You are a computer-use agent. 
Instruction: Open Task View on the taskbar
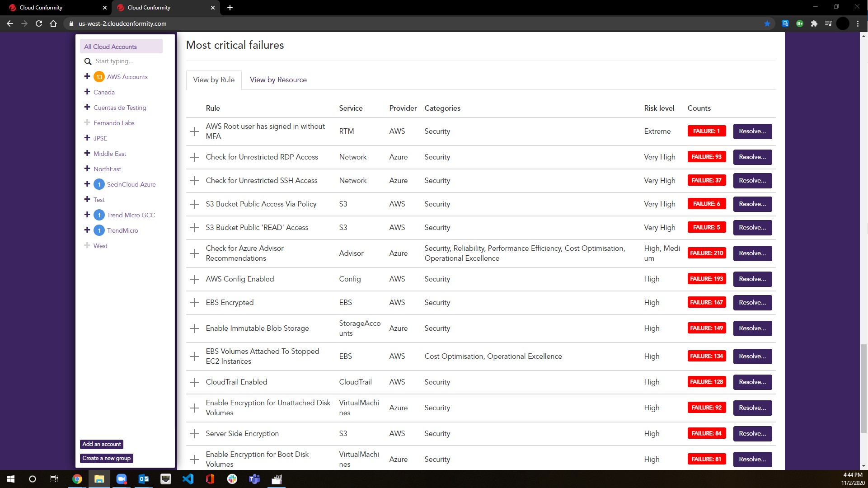coord(54,479)
